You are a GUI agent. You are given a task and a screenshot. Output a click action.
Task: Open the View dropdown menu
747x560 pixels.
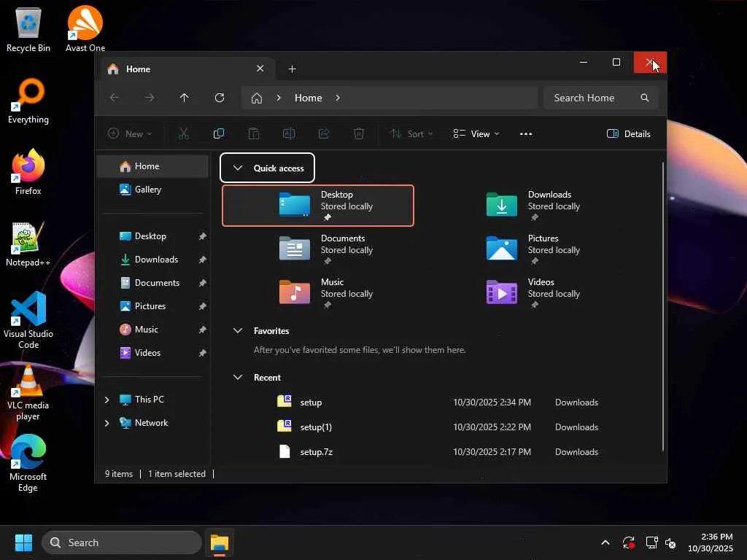pyautogui.click(x=476, y=134)
